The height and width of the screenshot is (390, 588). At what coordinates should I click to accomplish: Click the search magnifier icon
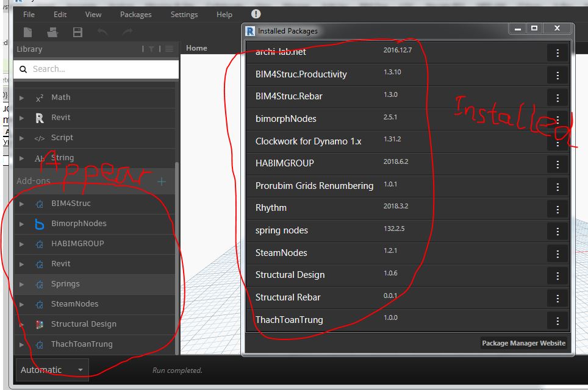pyautogui.click(x=23, y=69)
